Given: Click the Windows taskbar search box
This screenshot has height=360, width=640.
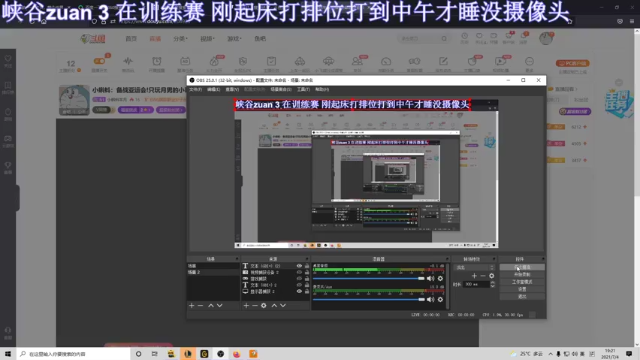Looking at the screenshot, I should (73, 354).
